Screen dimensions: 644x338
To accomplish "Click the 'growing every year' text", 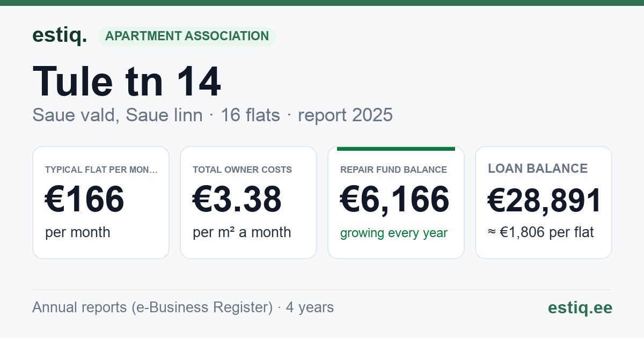I will (x=394, y=233).
